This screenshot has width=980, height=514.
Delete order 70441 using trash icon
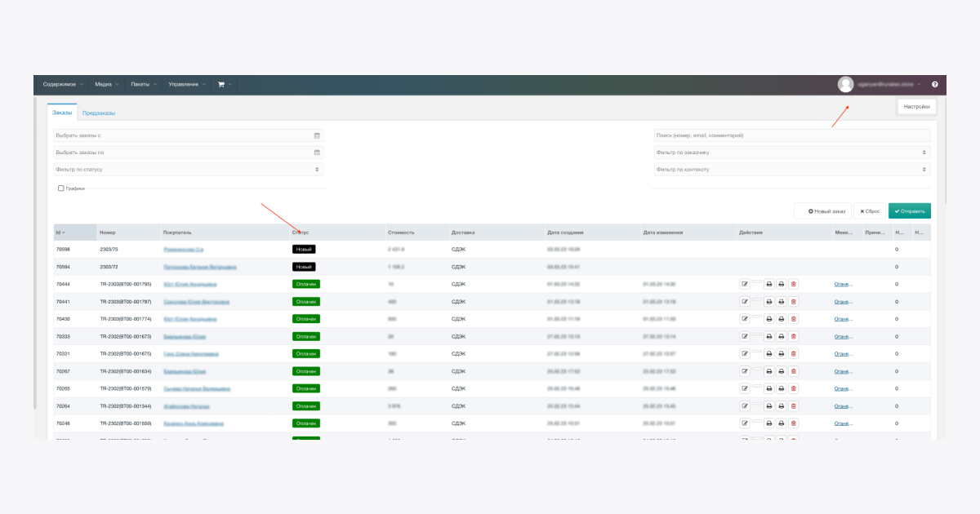pos(794,302)
